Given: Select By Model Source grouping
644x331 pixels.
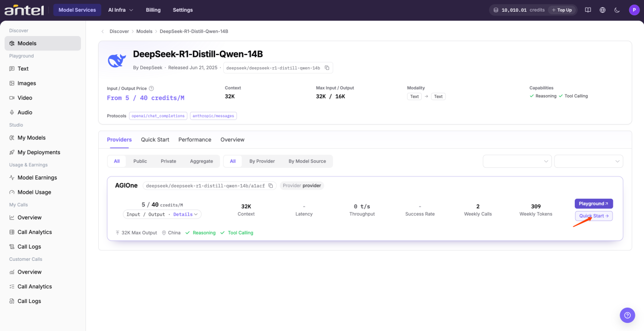Looking at the screenshot, I should point(307,161).
